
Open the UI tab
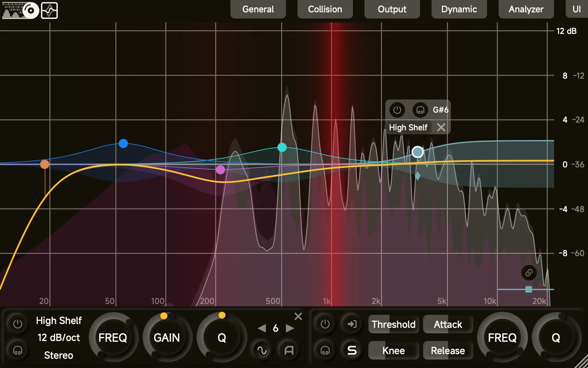click(x=577, y=9)
